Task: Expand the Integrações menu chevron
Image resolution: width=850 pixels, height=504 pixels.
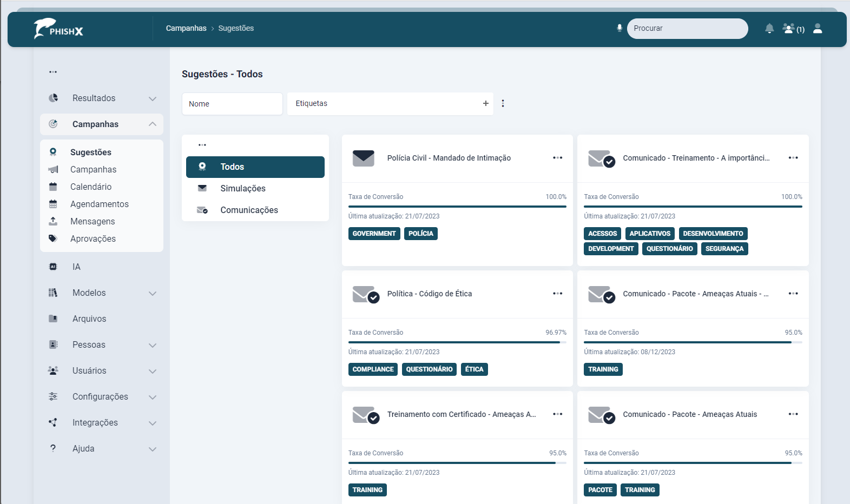Action: point(153,423)
